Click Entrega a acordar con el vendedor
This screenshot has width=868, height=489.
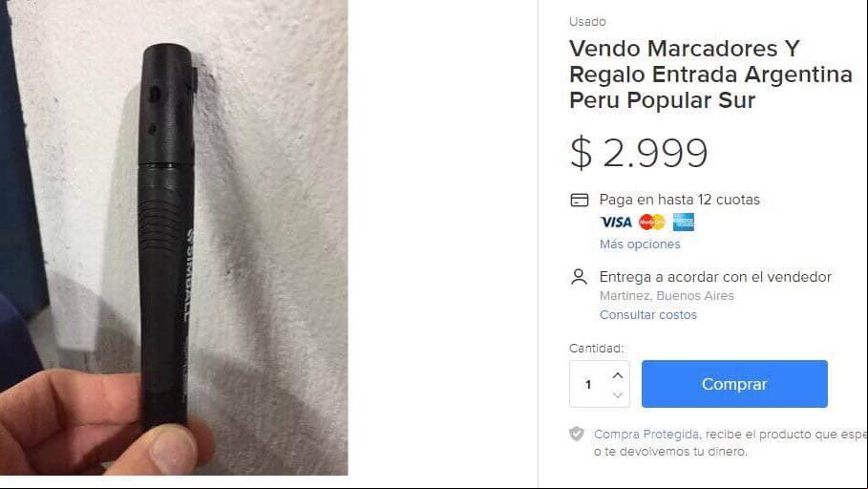(x=715, y=276)
